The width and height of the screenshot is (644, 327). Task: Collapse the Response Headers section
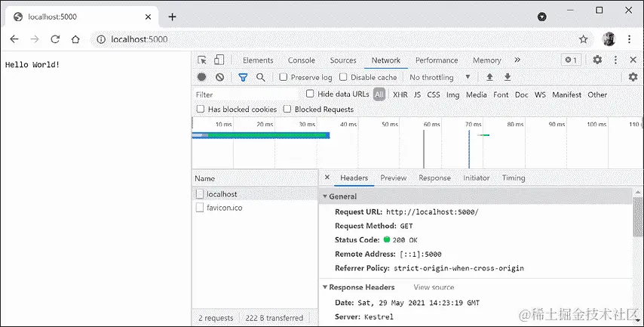tap(325, 287)
